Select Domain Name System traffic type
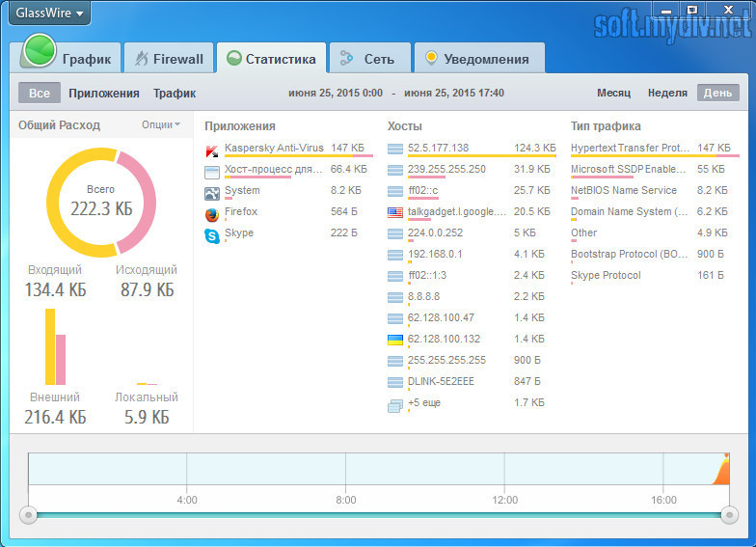Viewport: 756px width, 547px height. click(655, 213)
